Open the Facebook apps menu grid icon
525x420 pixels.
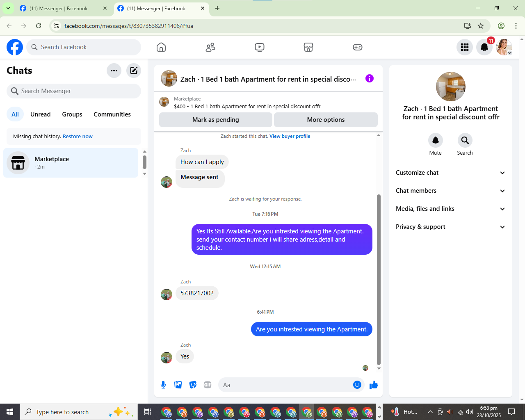coord(465,47)
